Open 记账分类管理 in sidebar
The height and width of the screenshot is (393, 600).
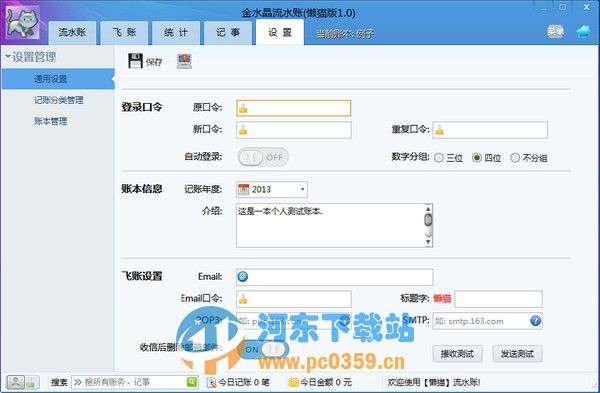tap(58, 100)
